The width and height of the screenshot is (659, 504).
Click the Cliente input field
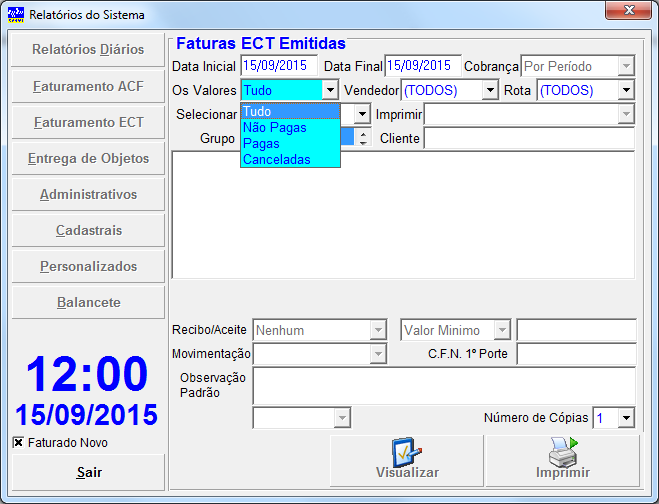tap(530, 138)
